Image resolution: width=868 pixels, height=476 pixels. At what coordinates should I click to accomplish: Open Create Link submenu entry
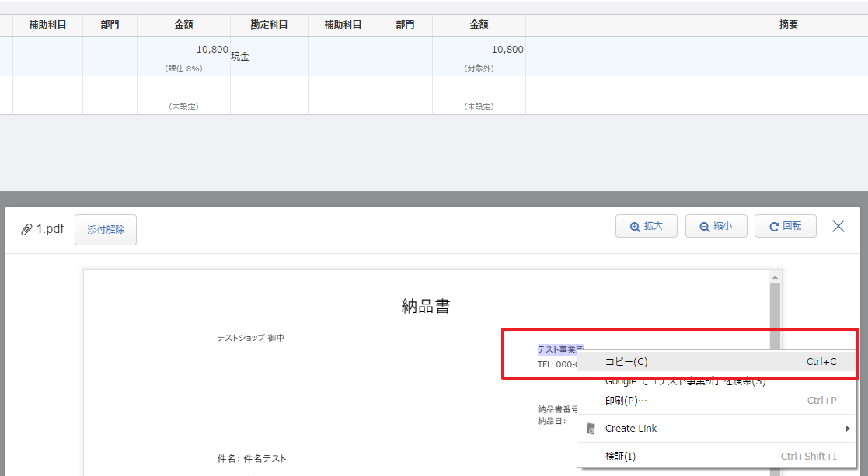coord(716,429)
